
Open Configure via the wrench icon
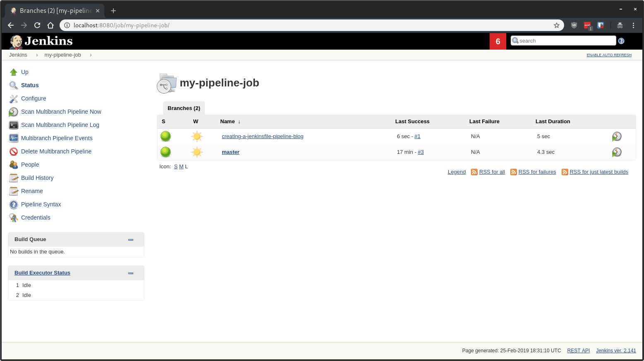click(13, 98)
